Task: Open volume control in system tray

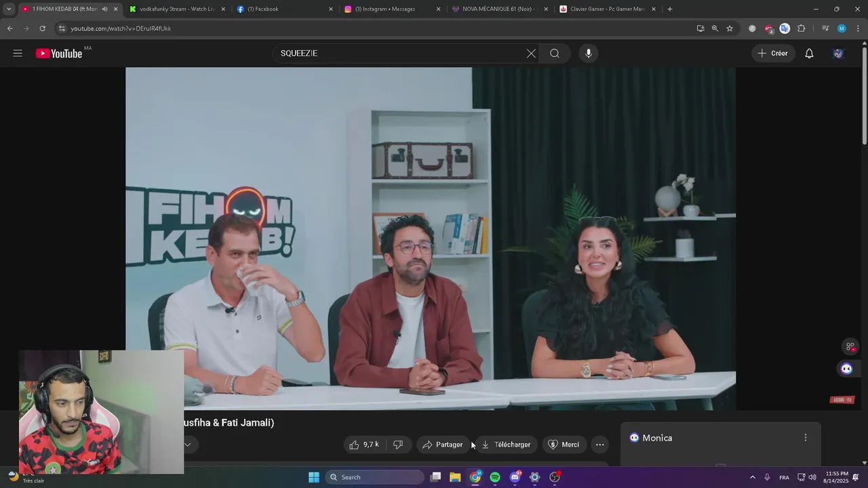Action: 812,477
